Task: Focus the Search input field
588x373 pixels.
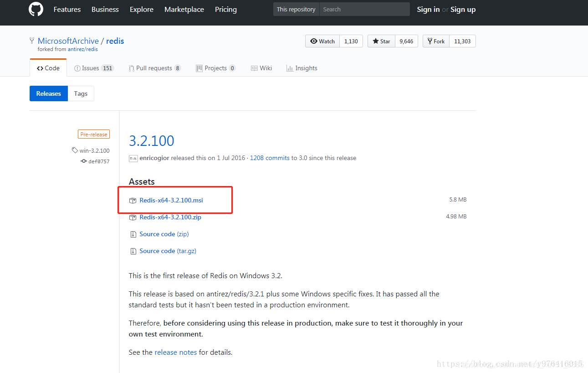Action: 364,9
